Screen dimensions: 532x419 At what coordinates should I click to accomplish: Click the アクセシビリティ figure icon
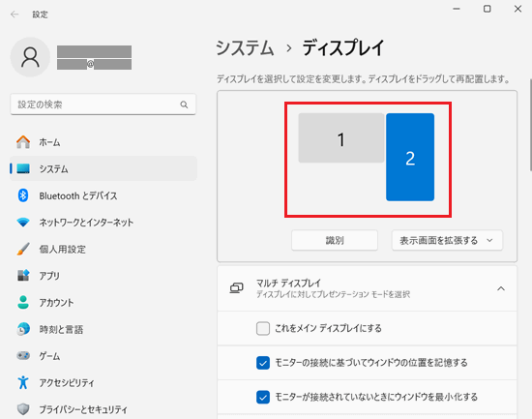click(x=23, y=382)
